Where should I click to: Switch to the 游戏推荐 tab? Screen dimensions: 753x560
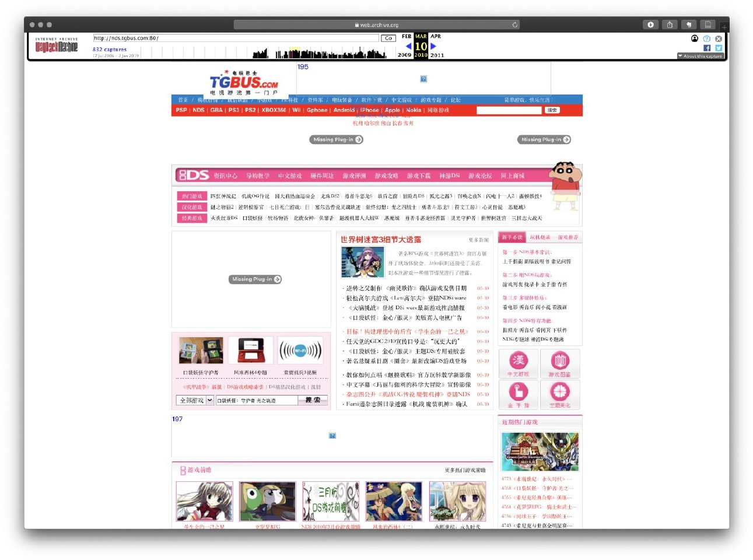coord(568,237)
